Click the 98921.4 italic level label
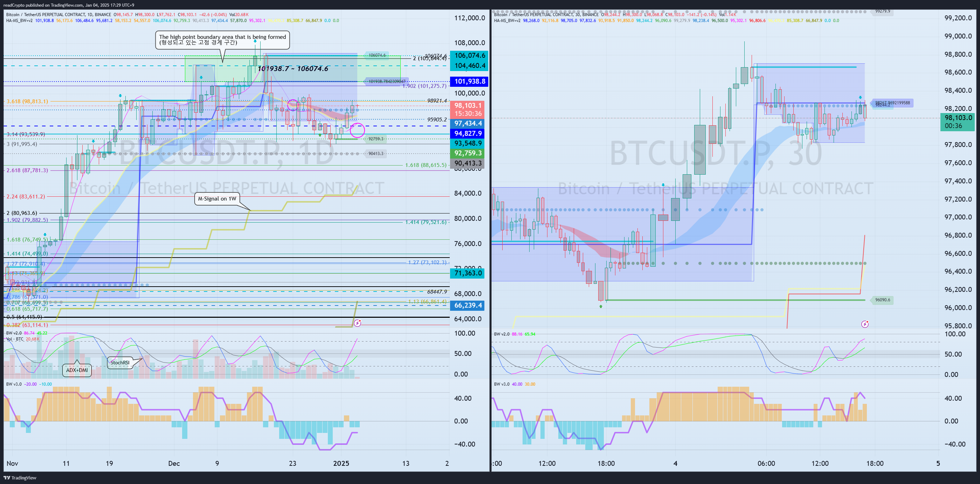980x484 pixels. [437, 101]
